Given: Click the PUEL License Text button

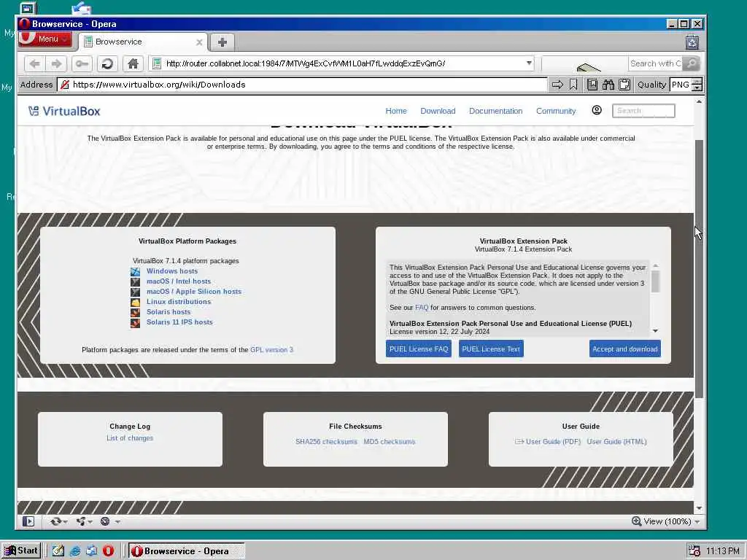Looking at the screenshot, I should 491,349.
